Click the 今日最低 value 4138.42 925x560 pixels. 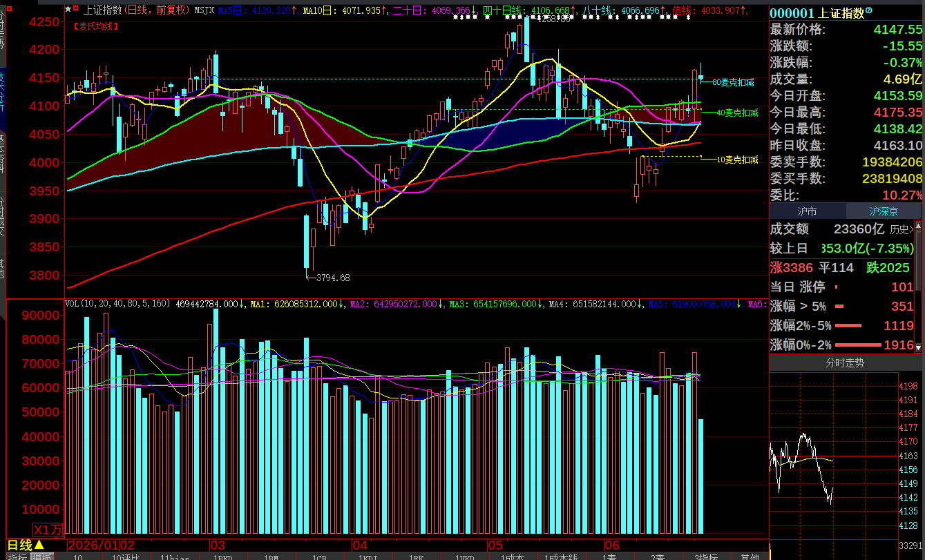pos(897,128)
